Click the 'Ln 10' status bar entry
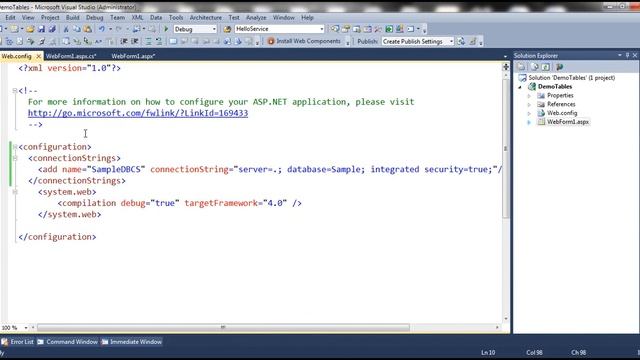Screen dimensions: 640x360 [x=488, y=352]
